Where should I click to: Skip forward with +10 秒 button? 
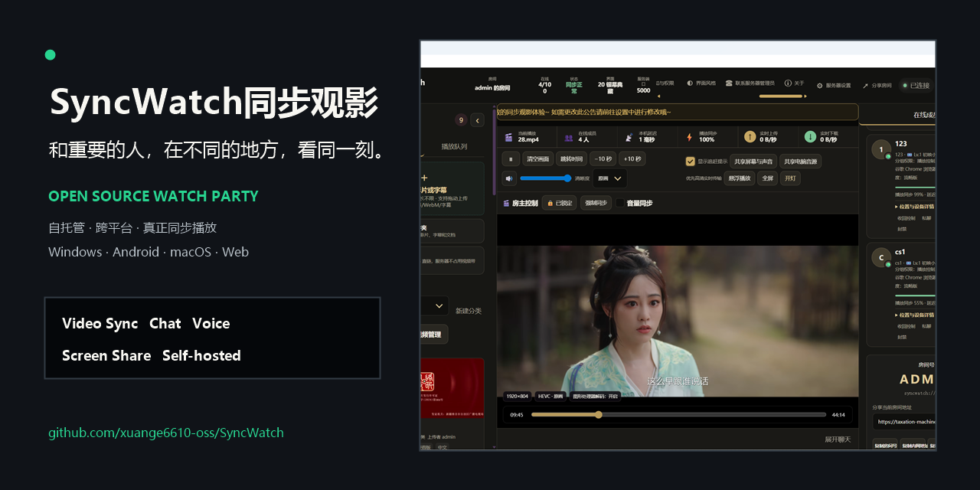pos(632,159)
